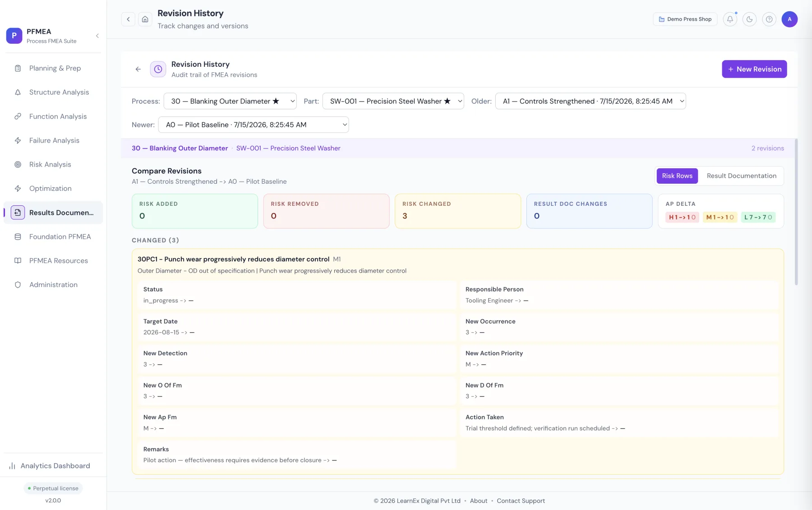
Task: Open the Process dropdown
Action: point(230,101)
